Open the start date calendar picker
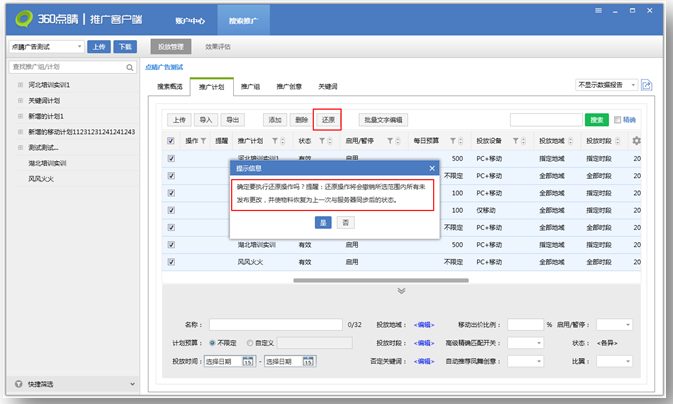Screen dimensions: 673x404 tap(249, 362)
